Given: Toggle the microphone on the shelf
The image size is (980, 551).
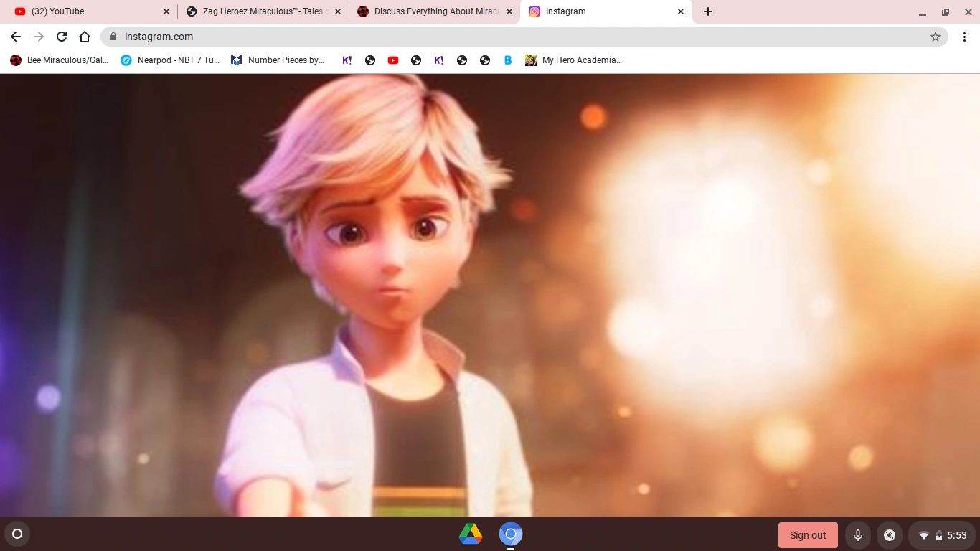Looking at the screenshot, I should 858,534.
